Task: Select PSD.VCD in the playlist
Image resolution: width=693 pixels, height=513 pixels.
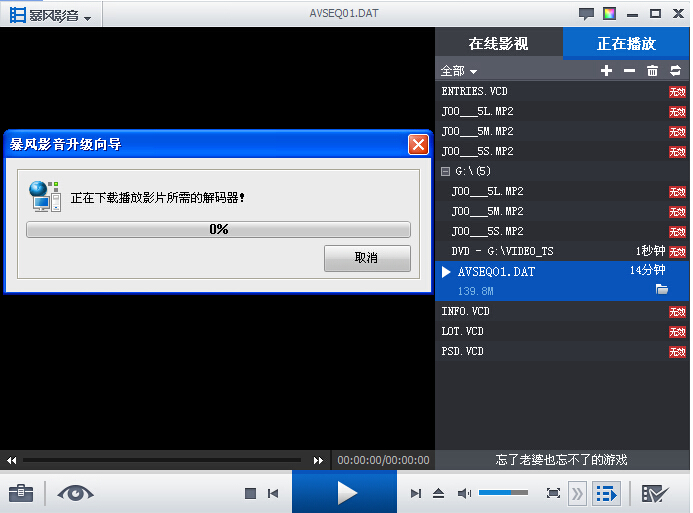Action: 562,351
